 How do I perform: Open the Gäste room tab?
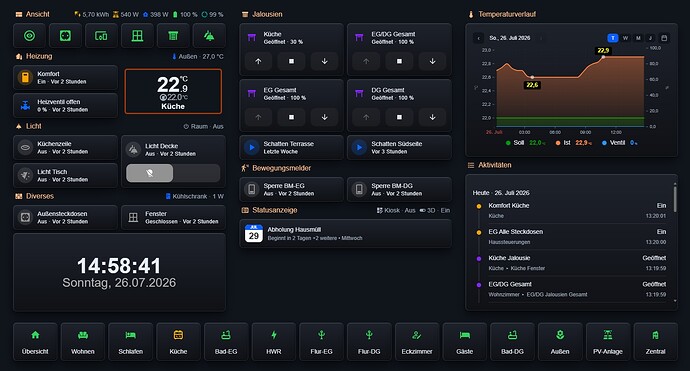click(465, 342)
